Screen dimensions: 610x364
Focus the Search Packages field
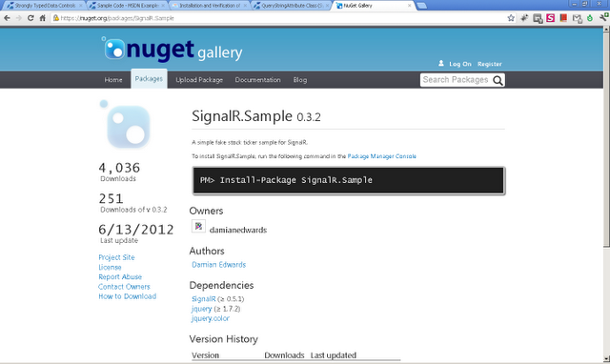tap(456, 80)
